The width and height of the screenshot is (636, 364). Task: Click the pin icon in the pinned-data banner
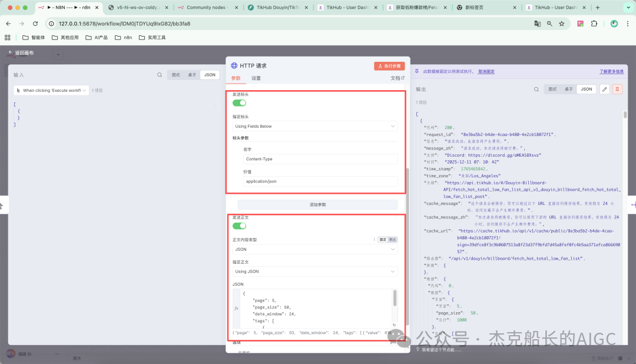[x=416, y=71]
